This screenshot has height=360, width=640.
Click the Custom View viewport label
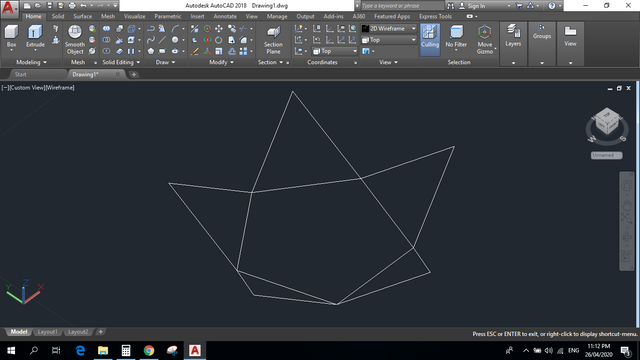(x=27, y=88)
